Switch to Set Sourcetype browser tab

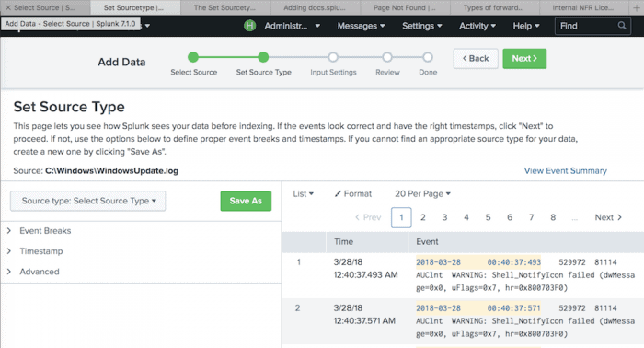click(134, 7)
